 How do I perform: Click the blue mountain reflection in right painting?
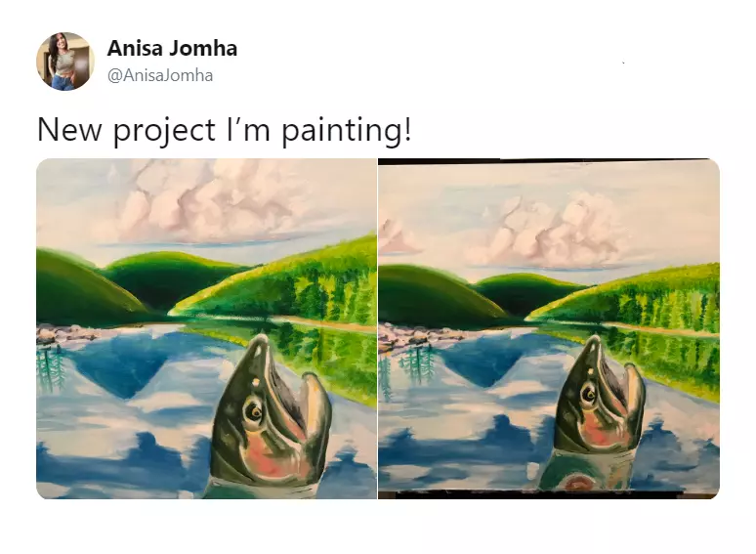coord(483,360)
